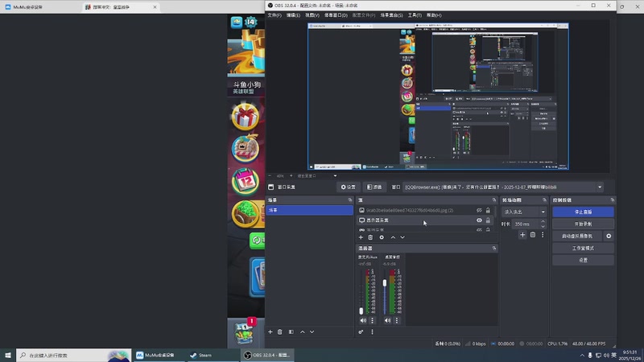Open scene filters icon
Image resolution: width=644 pixels, height=362 pixels.
pos(291,332)
